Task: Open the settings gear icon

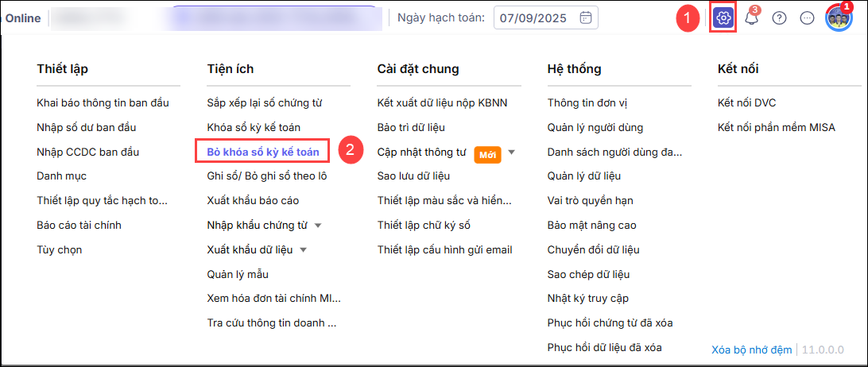Action: coord(723,18)
